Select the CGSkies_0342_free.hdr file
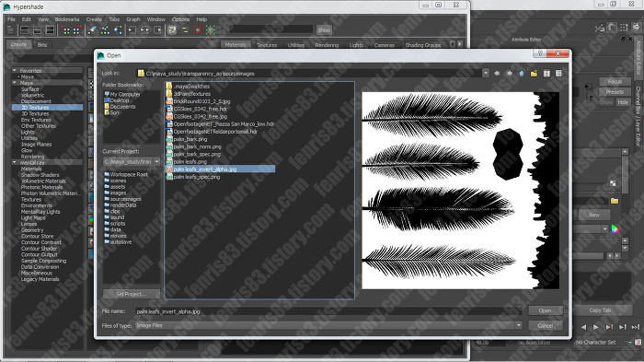This screenshot has width=644, height=362. [x=200, y=109]
